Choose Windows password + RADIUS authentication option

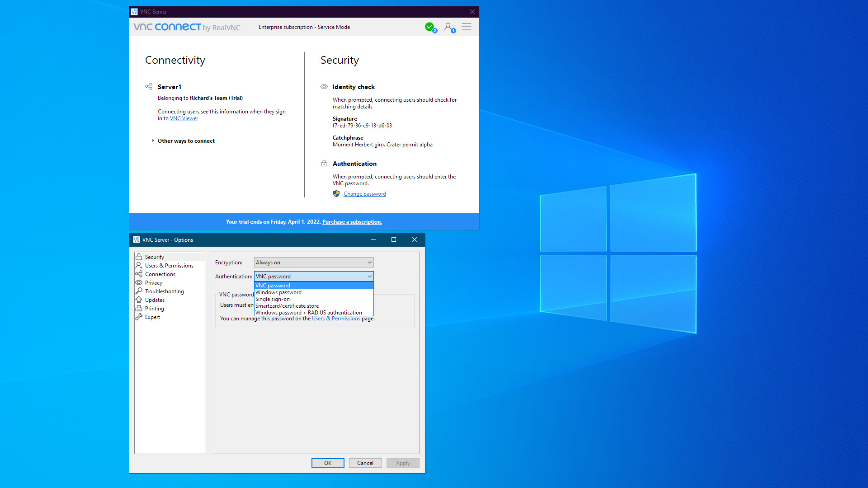pos(314,313)
